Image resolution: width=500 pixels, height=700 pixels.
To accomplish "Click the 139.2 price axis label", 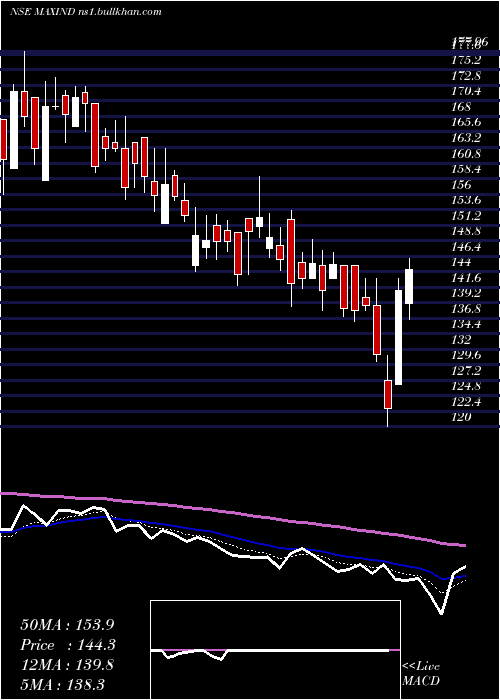I will coord(466,293).
